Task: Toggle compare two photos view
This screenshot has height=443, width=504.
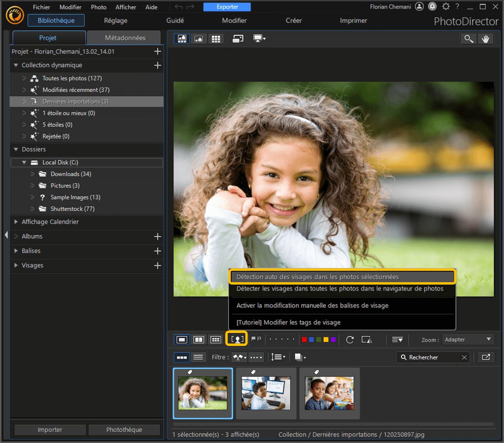Action: 199,340
